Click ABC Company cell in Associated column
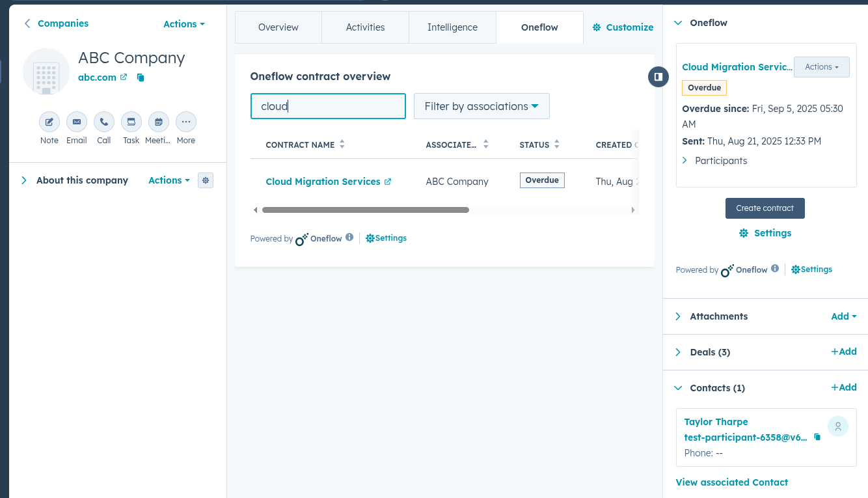Screen dimensions: 868x498 pos(457,182)
